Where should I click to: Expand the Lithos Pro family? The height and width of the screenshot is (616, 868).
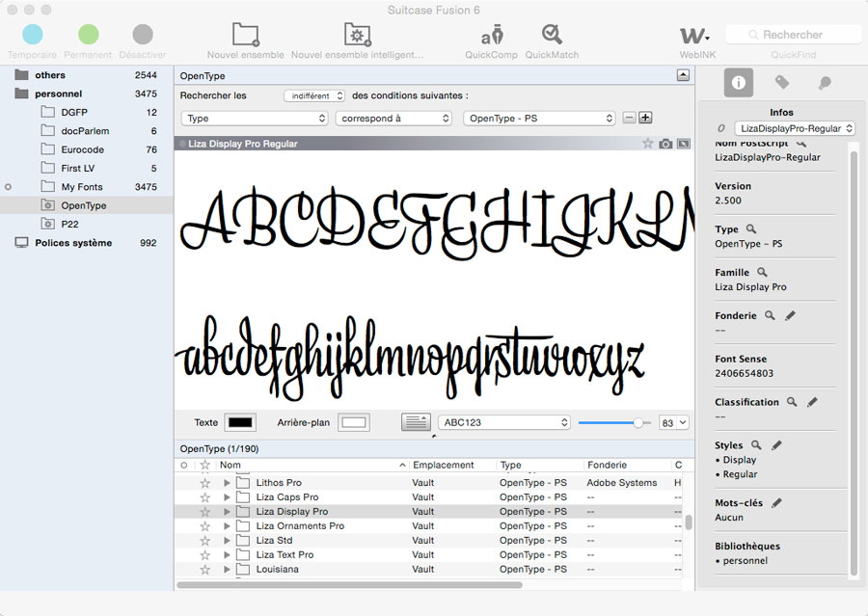pyautogui.click(x=227, y=483)
